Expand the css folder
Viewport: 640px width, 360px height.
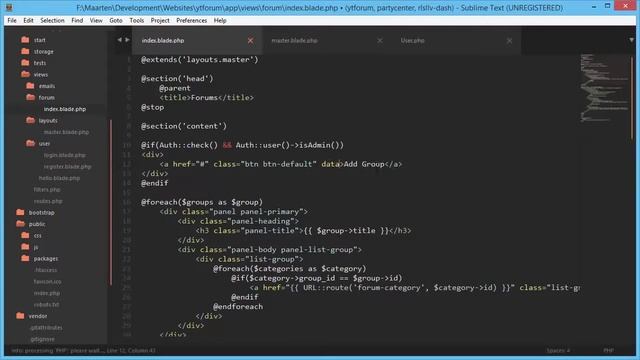pos(25,235)
